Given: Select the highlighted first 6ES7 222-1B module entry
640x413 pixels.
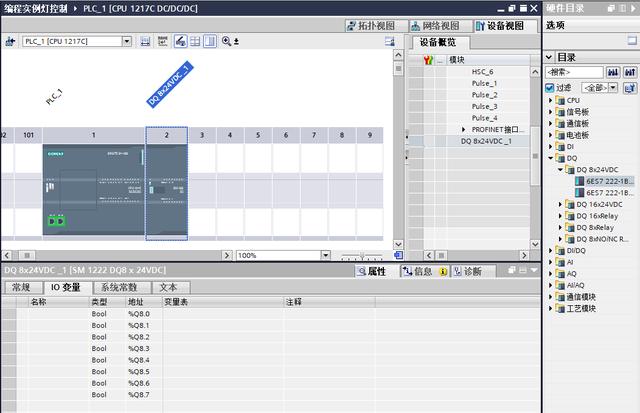Looking at the screenshot, I should (605, 181).
